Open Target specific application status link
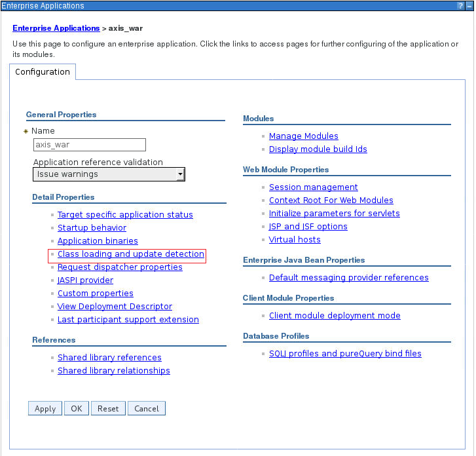 125,215
